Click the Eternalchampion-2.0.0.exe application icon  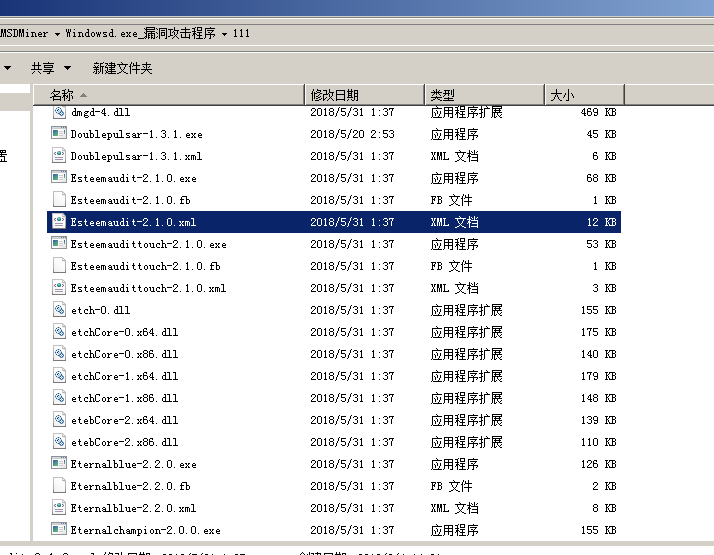(x=59, y=529)
